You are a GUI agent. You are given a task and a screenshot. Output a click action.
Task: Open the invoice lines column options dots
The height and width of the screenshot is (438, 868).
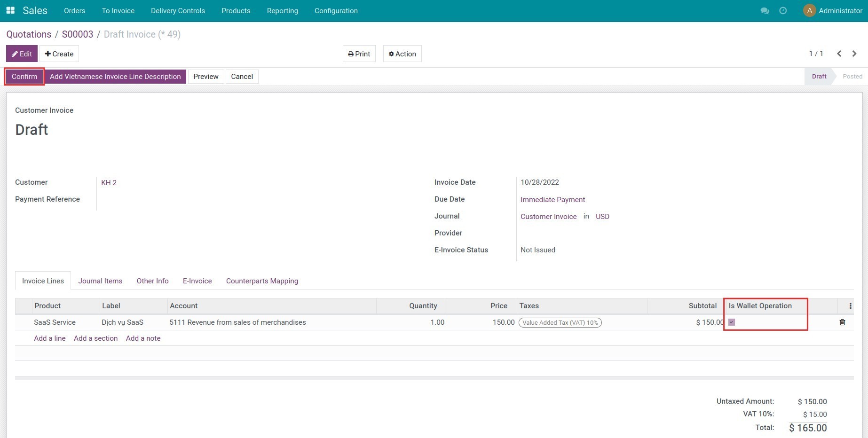point(850,305)
